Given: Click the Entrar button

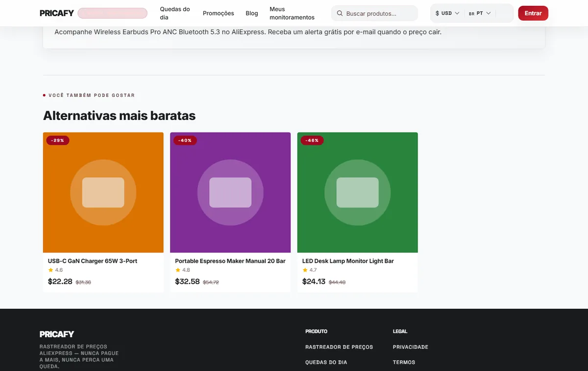Looking at the screenshot, I should 533,13.
